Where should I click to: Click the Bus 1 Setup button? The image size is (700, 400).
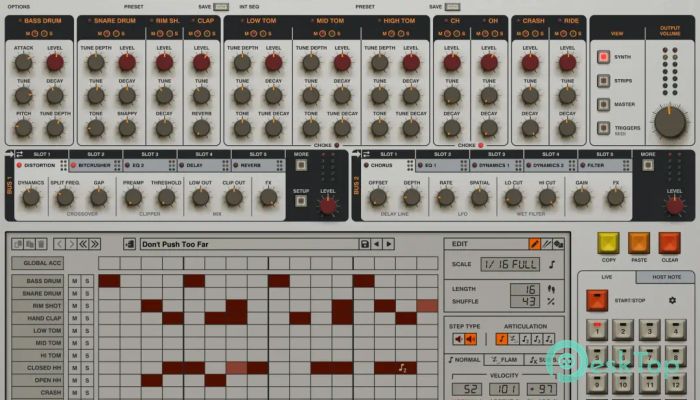click(301, 201)
